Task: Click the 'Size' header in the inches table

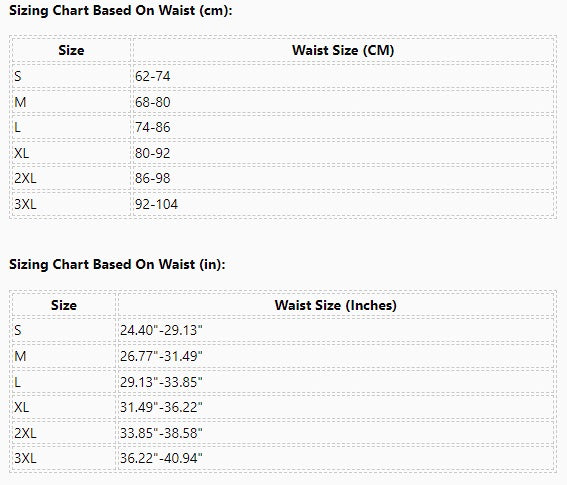Action: 64,305
